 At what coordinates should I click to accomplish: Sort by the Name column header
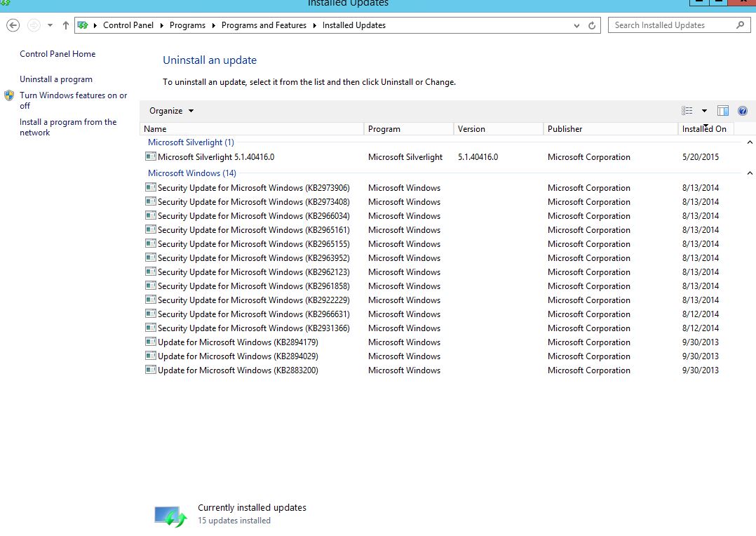252,129
